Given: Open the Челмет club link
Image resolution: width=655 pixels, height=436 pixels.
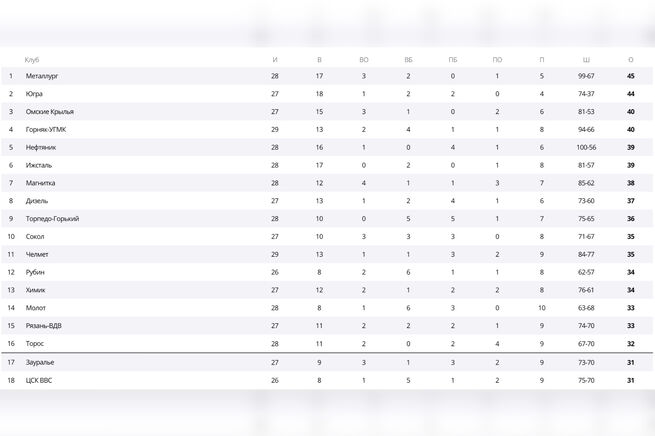Looking at the screenshot, I should click(37, 254).
